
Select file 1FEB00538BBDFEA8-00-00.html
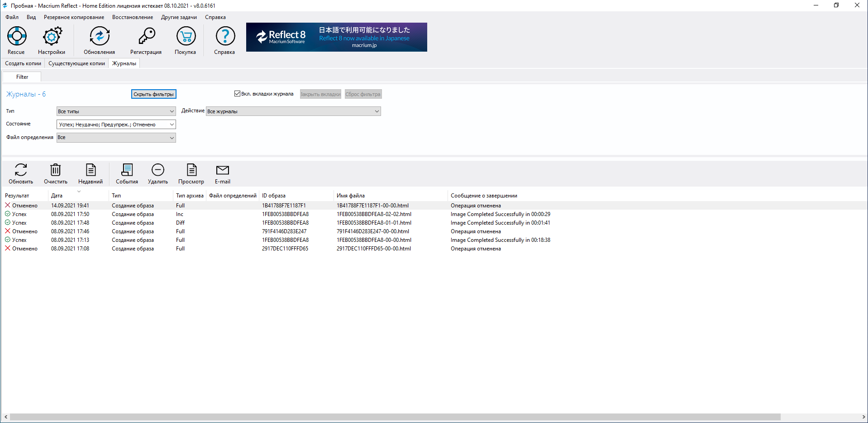click(x=374, y=240)
